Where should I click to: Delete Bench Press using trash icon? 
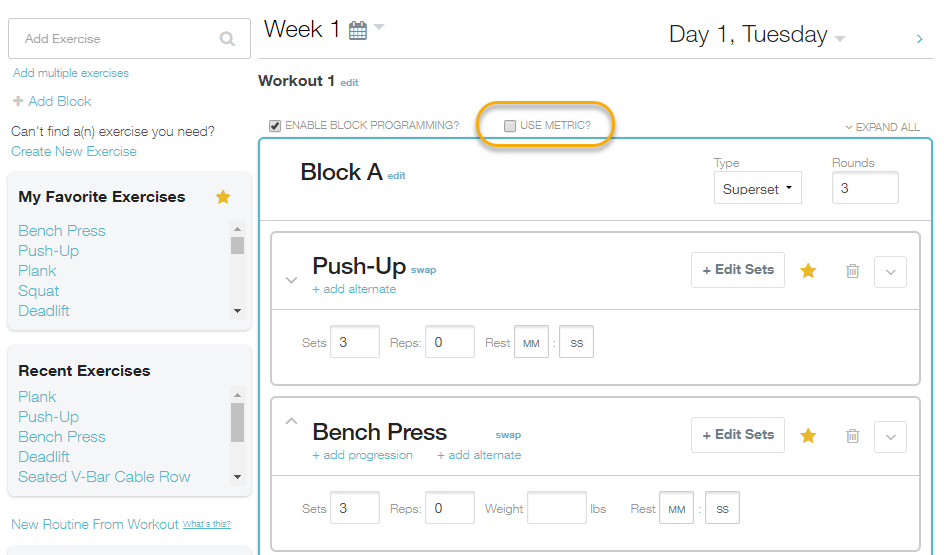click(x=852, y=436)
